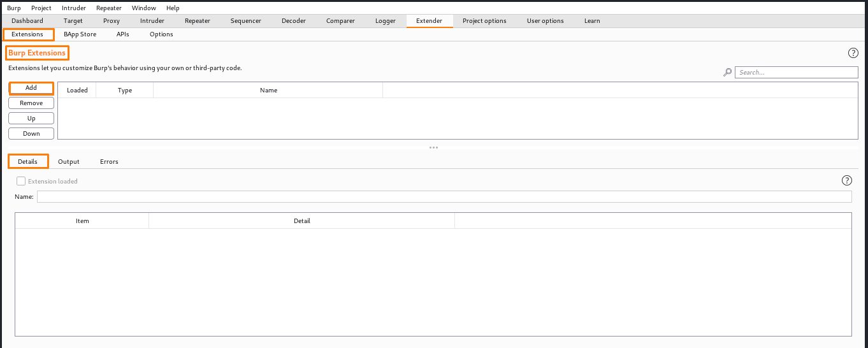Switch to the Sequencer tab
The width and height of the screenshot is (868, 348).
pyautogui.click(x=246, y=21)
